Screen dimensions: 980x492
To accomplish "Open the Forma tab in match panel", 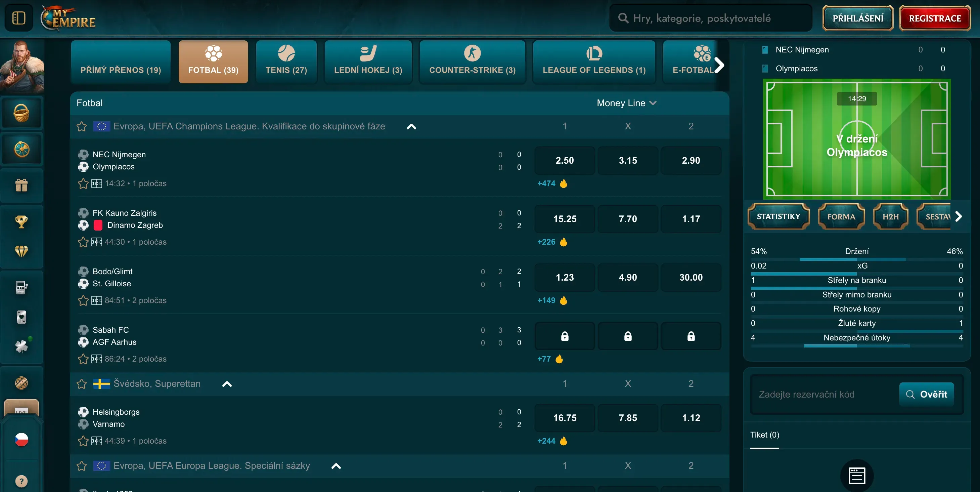I will (841, 216).
